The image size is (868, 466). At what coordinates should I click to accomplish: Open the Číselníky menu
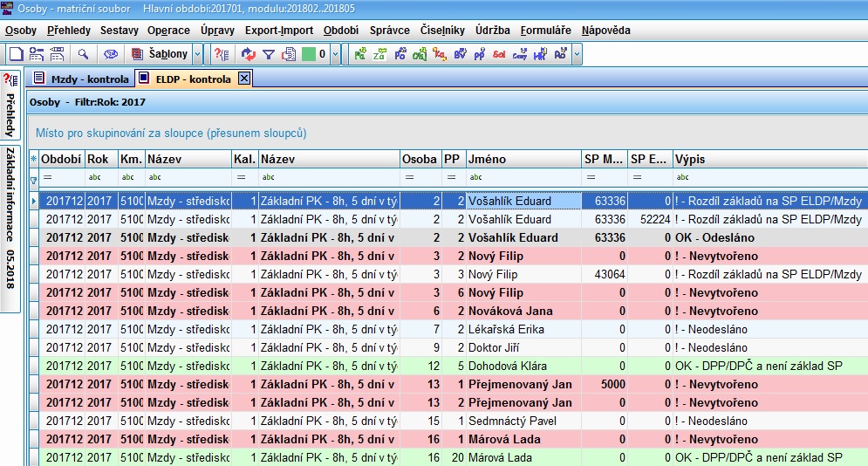pos(442,31)
